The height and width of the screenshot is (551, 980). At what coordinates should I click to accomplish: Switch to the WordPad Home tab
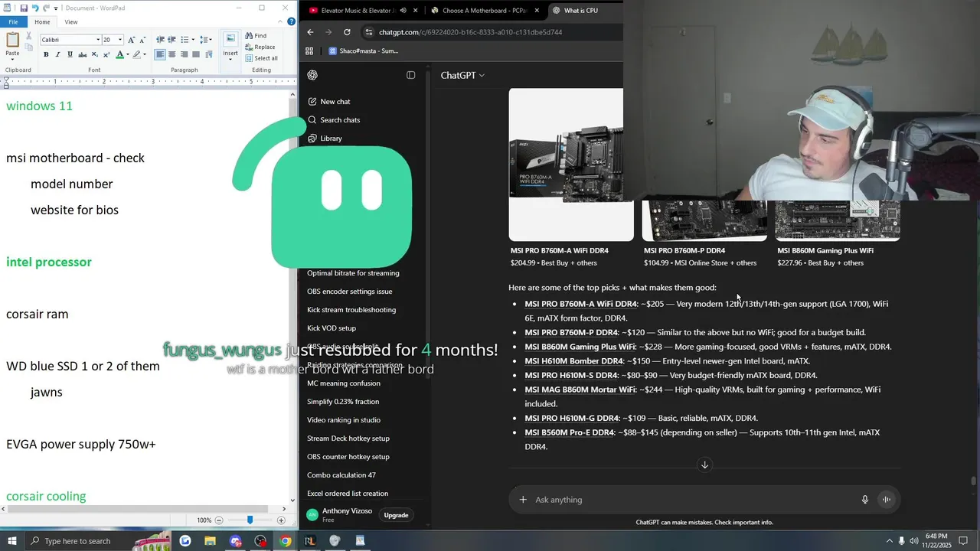42,22
